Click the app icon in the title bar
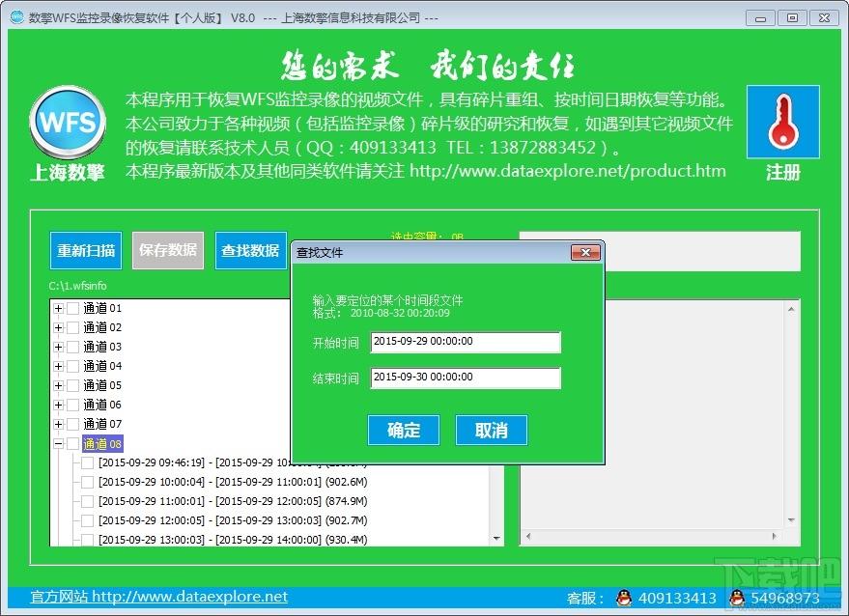 pyautogui.click(x=17, y=16)
